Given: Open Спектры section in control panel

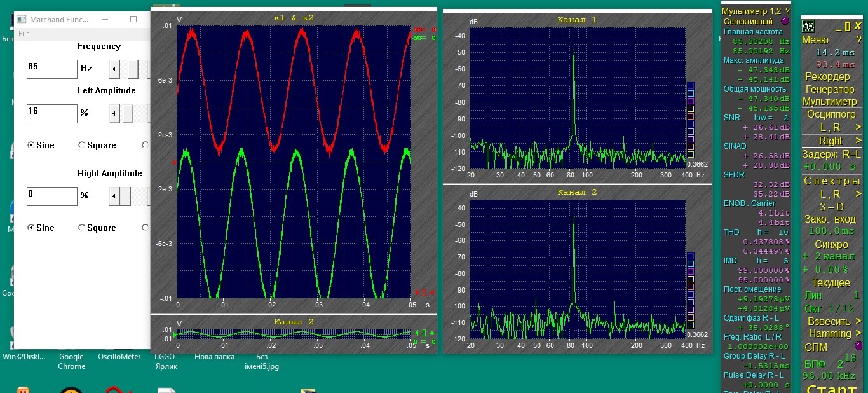Looking at the screenshot, I should (x=831, y=181).
